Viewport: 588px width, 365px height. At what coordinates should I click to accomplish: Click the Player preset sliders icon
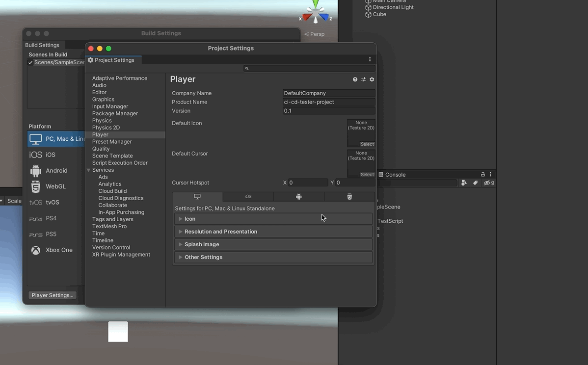(363, 79)
